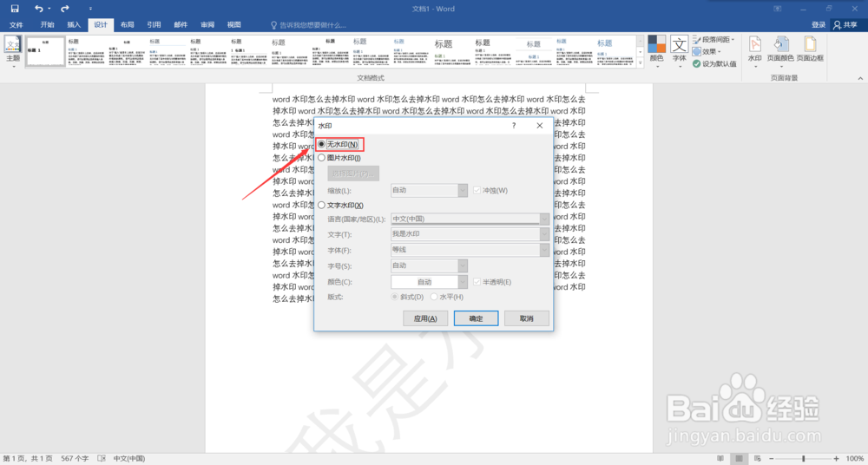The width and height of the screenshot is (868, 465).
Task: Open the 文件 file tab
Action: click(x=16, y=25)
